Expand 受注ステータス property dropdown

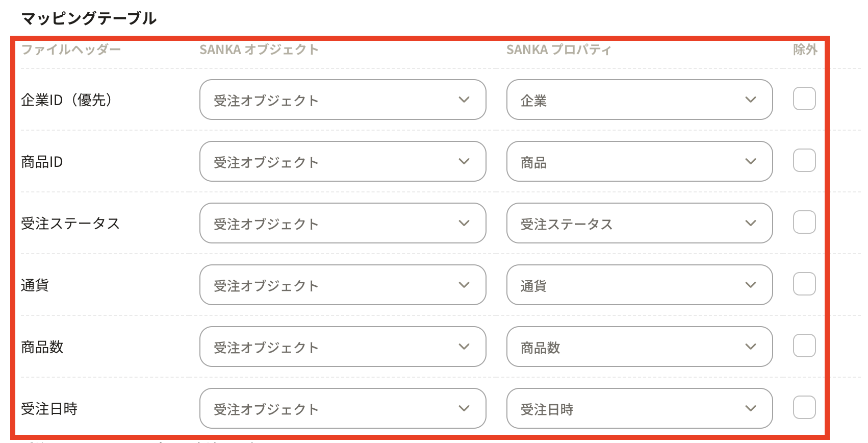click(x=639, y=224)
